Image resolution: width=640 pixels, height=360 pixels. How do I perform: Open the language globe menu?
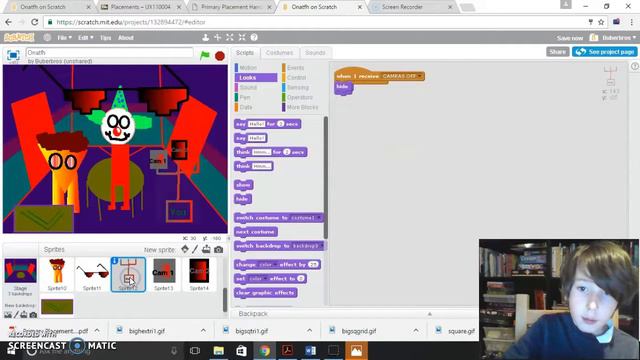47,38
